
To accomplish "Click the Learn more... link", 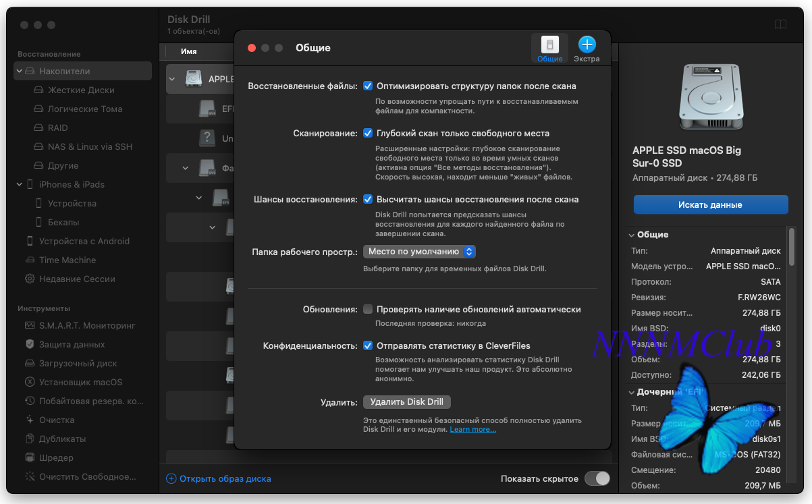I will click(472, 429).
